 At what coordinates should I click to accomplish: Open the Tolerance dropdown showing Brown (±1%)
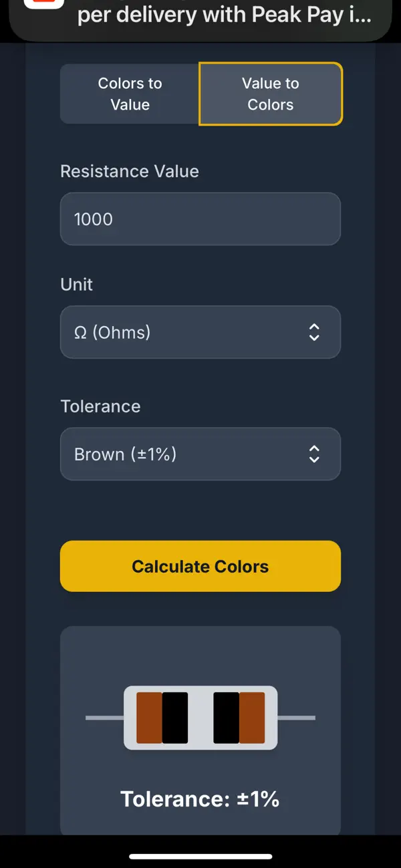click(x=200, y=454)
